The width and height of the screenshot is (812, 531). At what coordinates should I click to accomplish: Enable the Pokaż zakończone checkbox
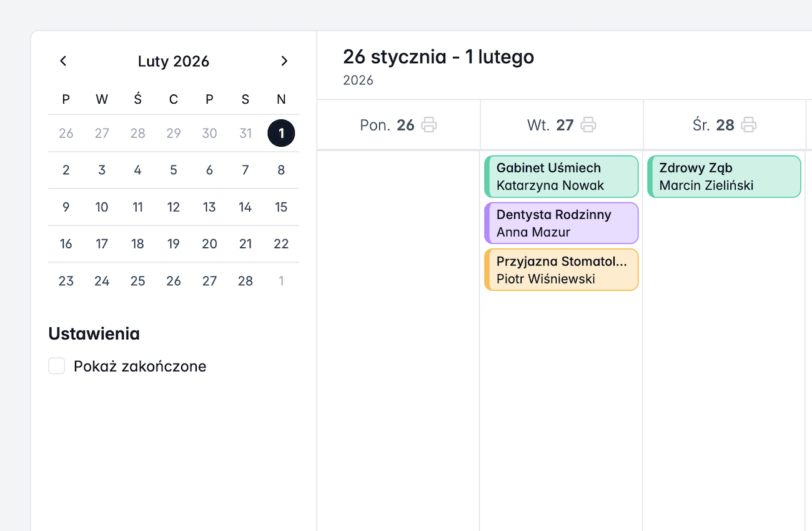pyautogui.click(x=57, y=366)
